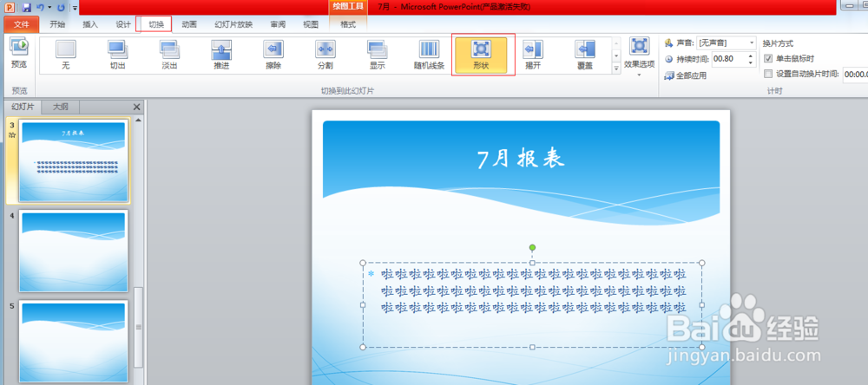Click the Drawing Tools (绘图工具) contextual tab header
The height and width of the screenshot is (385, 868).
click(348, 7)
